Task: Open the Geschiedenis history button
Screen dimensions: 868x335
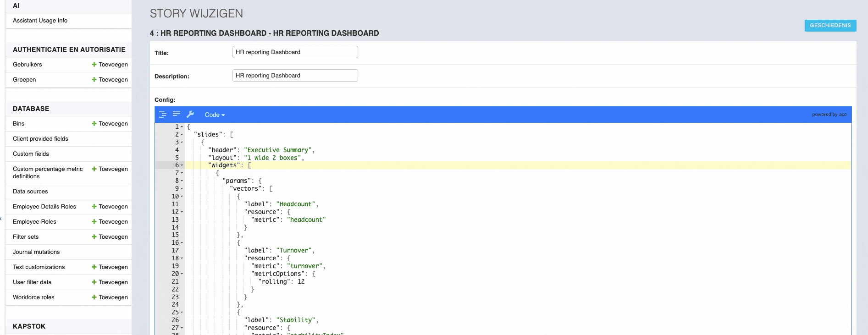Action: pyautogui.click(x=830, y=25)
